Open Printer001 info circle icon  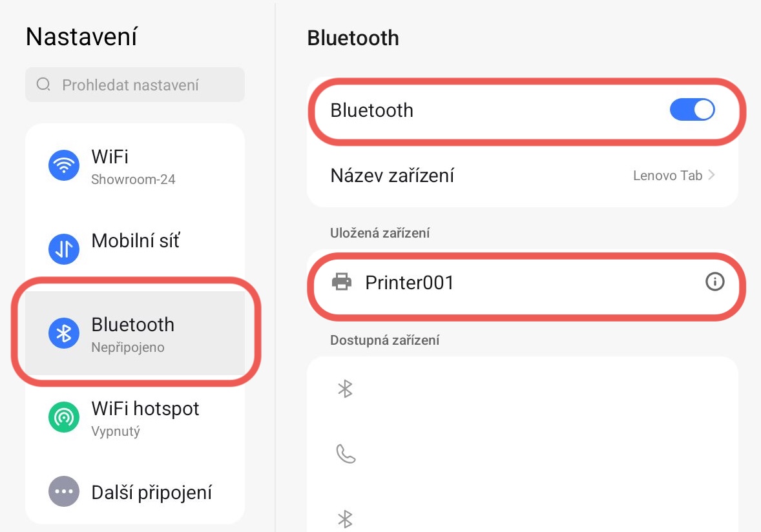[714, 282]
